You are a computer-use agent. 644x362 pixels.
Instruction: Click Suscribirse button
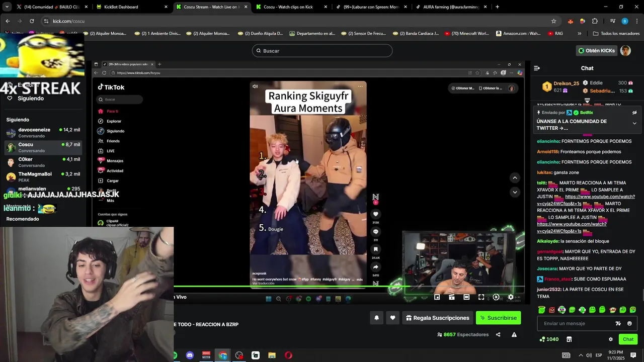(x=498, y=318)
